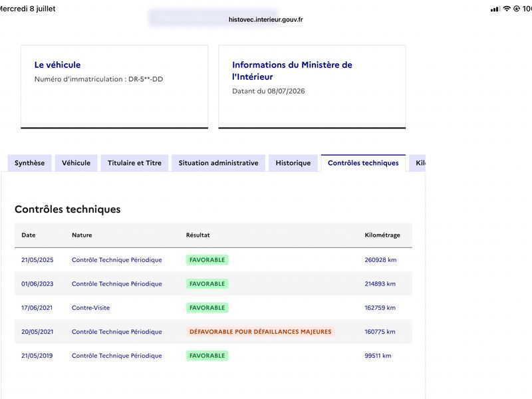Screen dimensions: 532x399
Task: Open the partially visible Kilométrage tab
Action: tap(418, 163)
